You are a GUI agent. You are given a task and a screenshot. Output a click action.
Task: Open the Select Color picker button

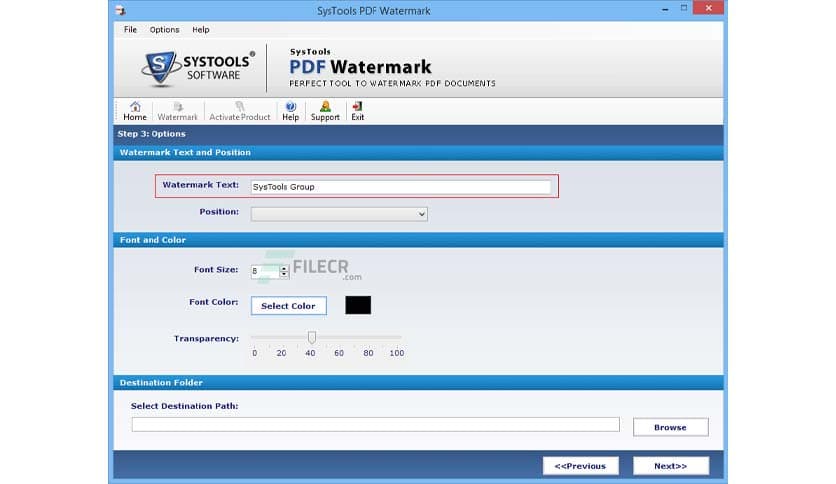point(288,306)
